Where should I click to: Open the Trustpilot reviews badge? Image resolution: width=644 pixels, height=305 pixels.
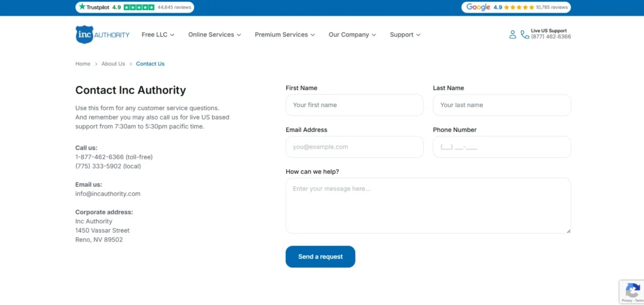pyautogui.click(x=135, y=8)
